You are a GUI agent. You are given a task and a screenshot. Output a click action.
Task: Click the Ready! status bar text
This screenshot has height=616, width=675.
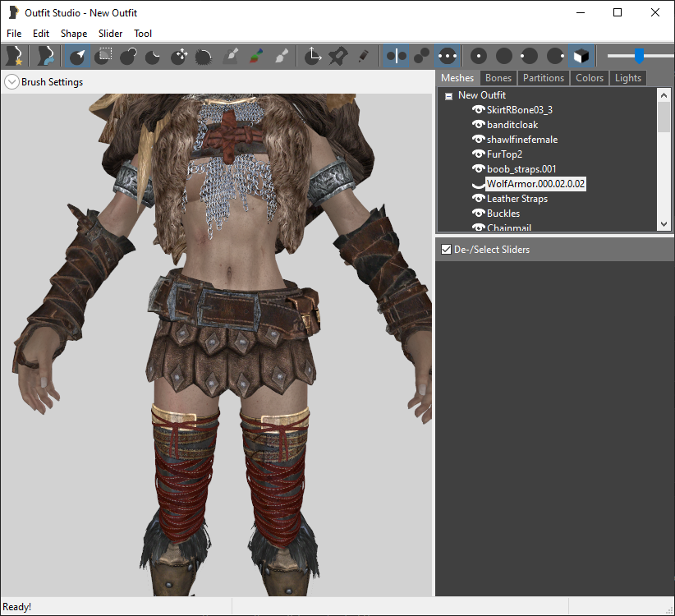[x=16, y=606]
